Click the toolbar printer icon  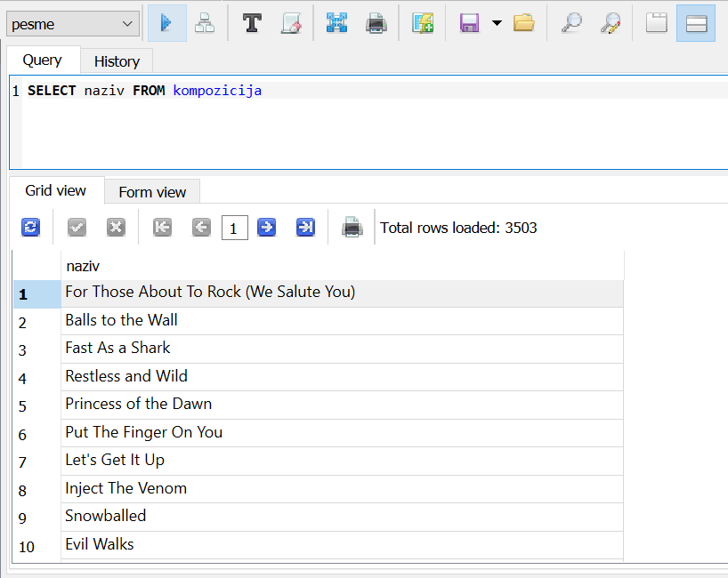pos(376,23)
